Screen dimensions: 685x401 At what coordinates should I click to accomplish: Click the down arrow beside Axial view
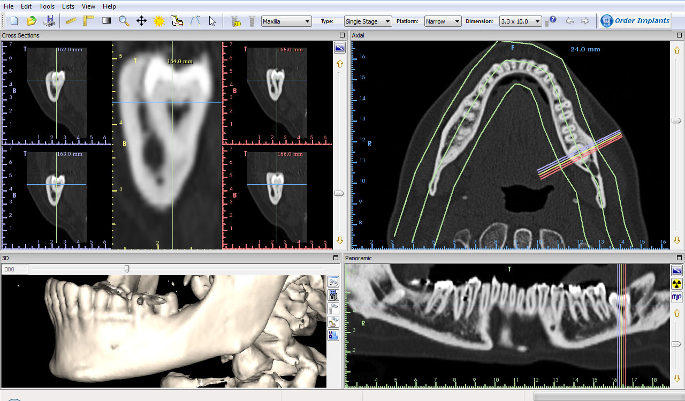677,241
